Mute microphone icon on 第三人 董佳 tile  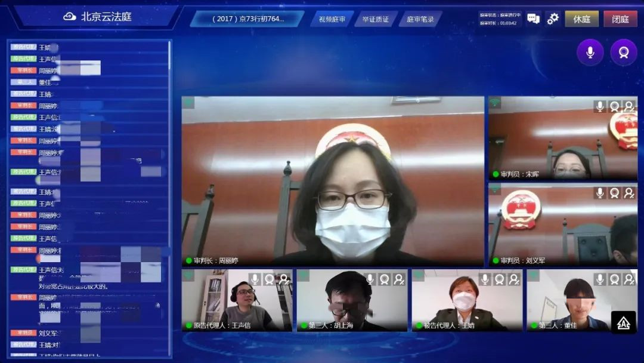pos(600,279)
